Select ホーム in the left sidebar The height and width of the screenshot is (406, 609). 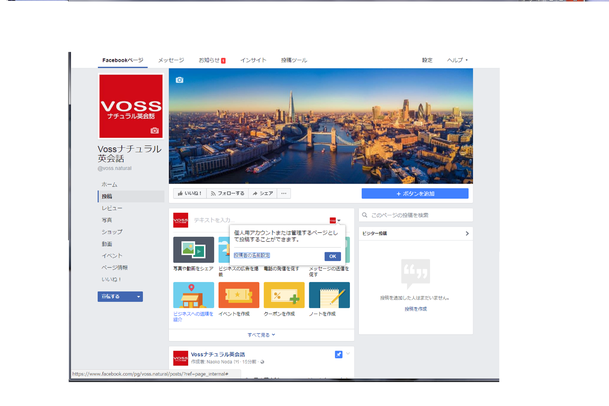(130, 185)
